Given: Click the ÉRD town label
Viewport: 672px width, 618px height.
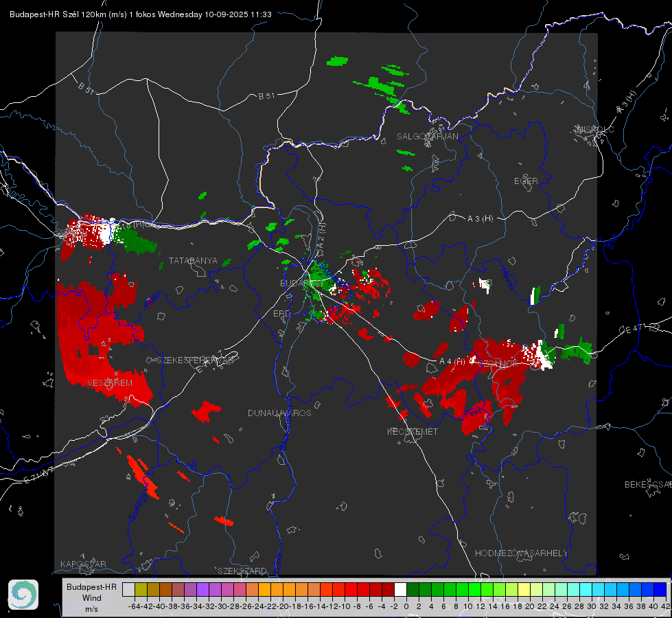Looking at the screenshot, I should tap(281, 314).
